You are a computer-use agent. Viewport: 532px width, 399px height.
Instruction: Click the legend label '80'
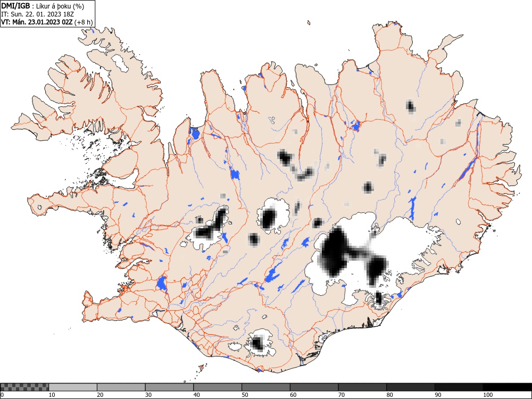point(389,395)
